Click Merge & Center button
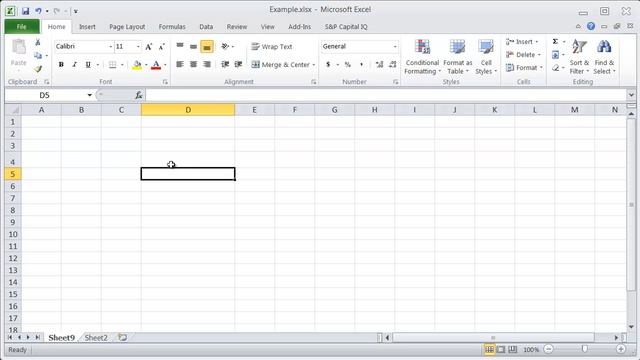Image resolution: width=640 pixels, height=360 pixels. 280,64
